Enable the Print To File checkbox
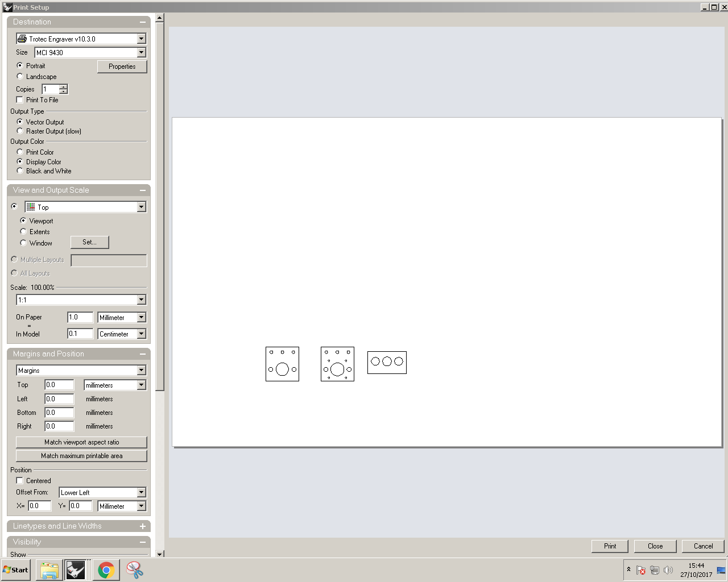This screenshot has width=728, height=582. (19, 99)
